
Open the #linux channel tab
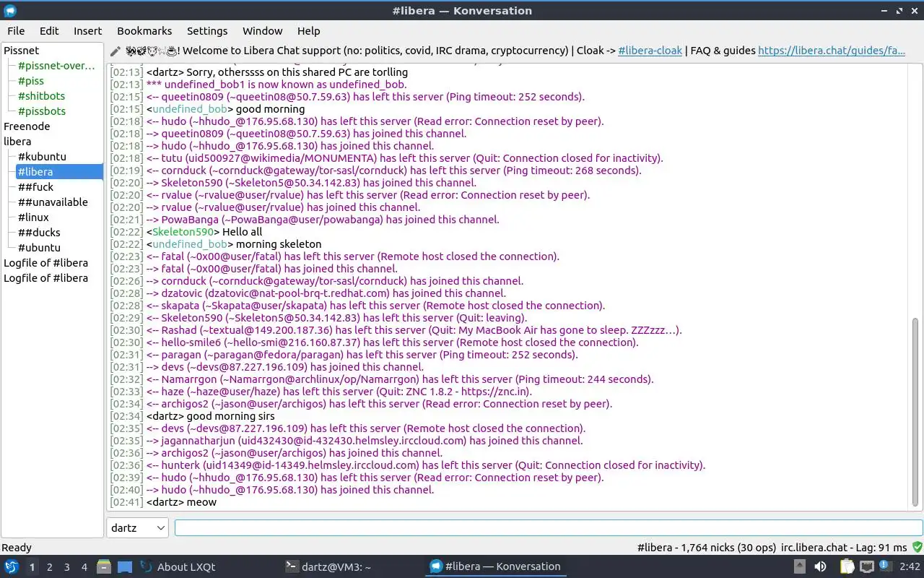[33, 217]
